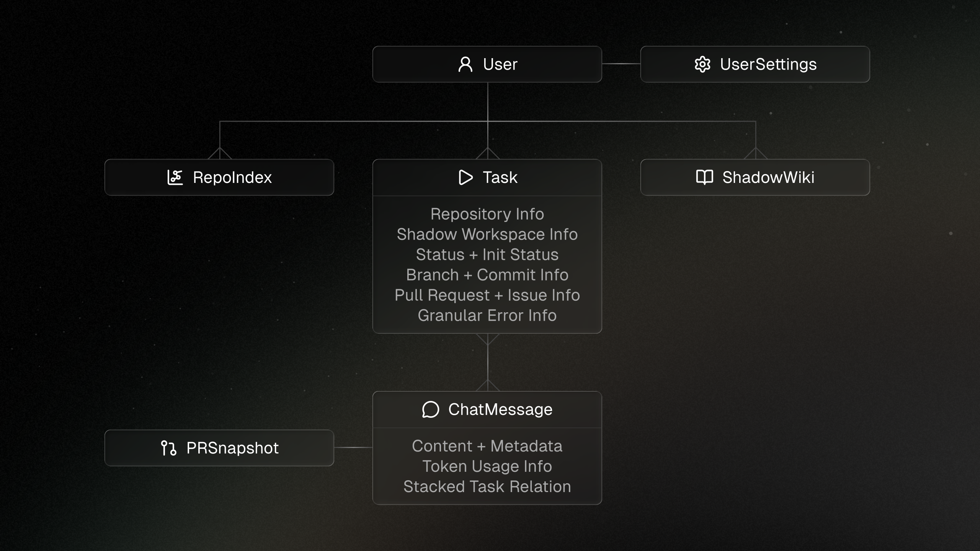Click the graph icon beside RepoIndex
Screen dimensions: 980x551
[x=175, y=177]
